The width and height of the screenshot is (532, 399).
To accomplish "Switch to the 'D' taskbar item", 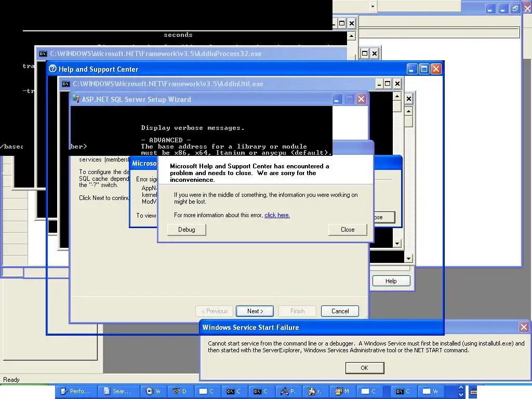I will click(x=180, y=391).
